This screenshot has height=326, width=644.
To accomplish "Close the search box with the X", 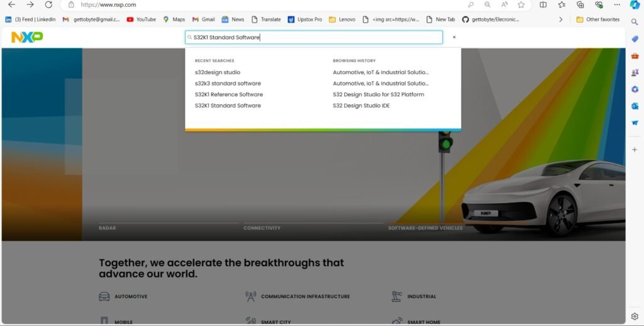I will pyautogui.click(x=454, y=37).
